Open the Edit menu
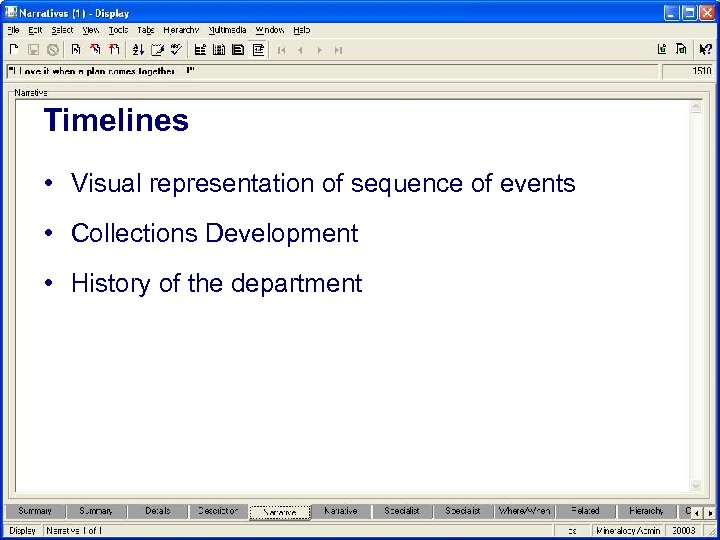 35,30
